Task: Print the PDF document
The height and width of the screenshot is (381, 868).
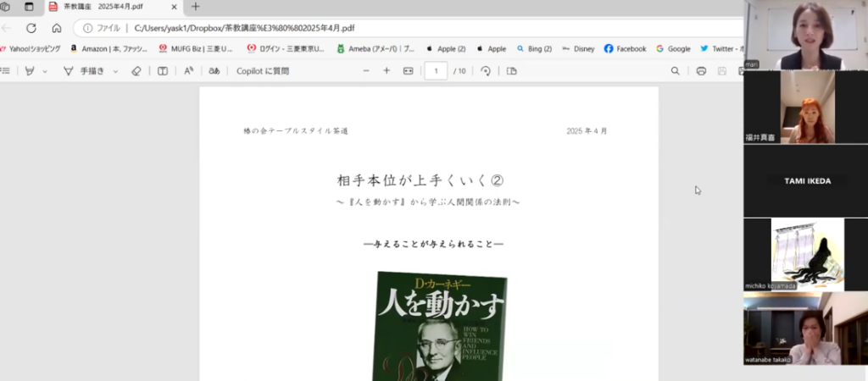Action: coord(701,71)
